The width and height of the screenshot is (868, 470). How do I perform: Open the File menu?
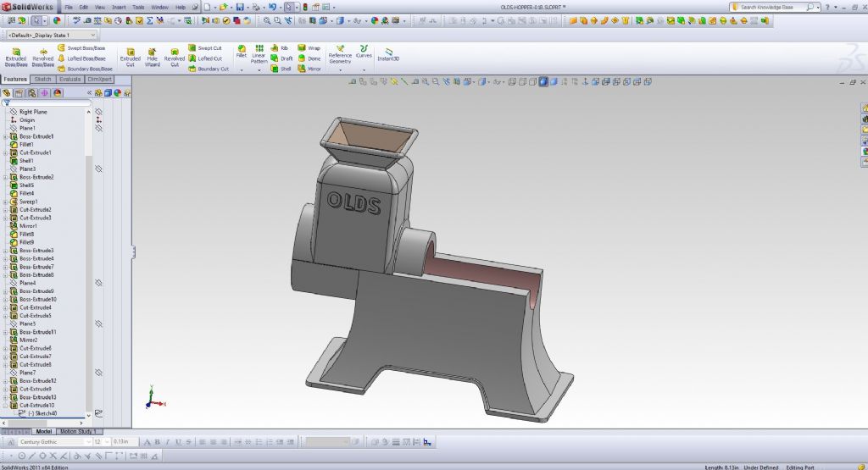pos(69,7)
